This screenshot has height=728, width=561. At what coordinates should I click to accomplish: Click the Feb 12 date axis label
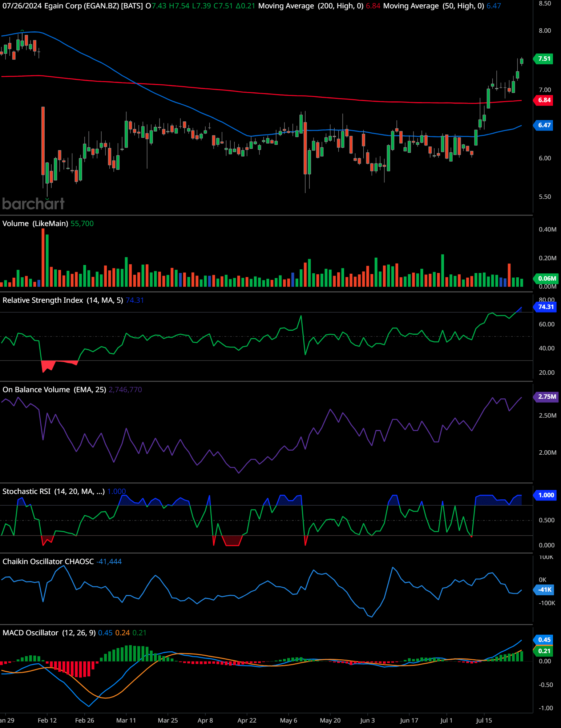(x=47, y=720)
